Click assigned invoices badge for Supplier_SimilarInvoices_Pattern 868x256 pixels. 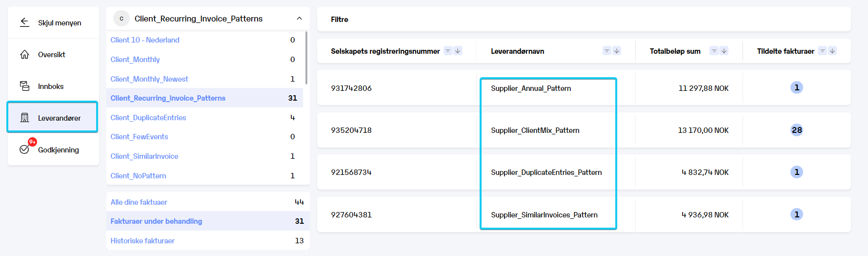[x=797, y=214]
